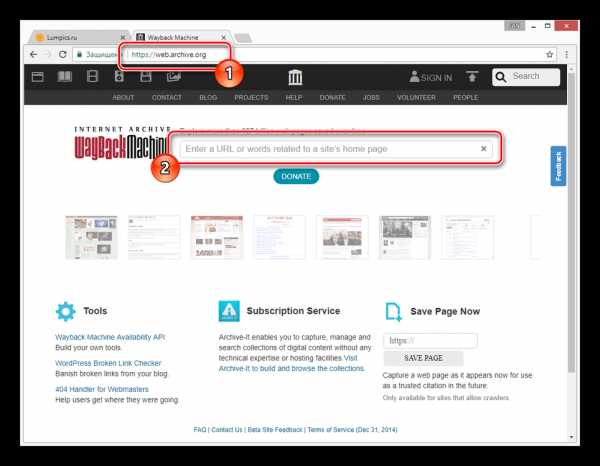Click the browser back arrow

click(x=34, y=55)
